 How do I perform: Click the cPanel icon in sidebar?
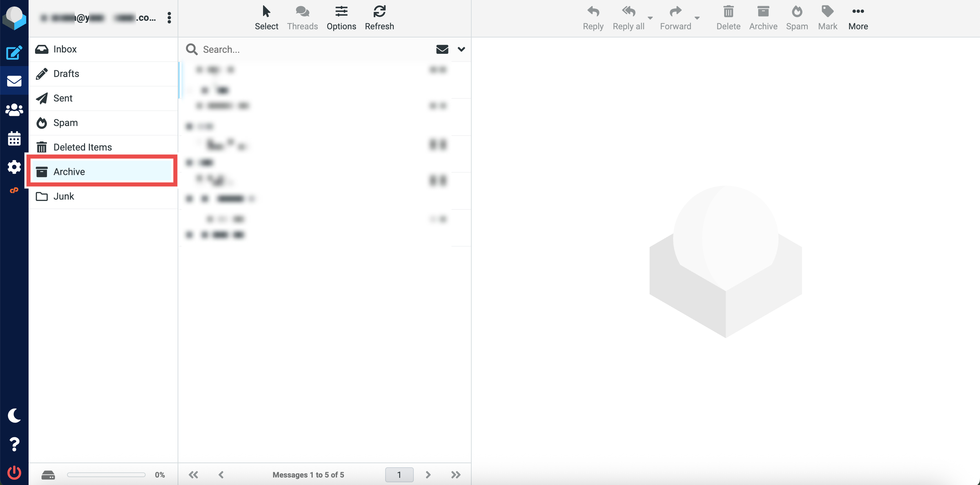(14, 190)
